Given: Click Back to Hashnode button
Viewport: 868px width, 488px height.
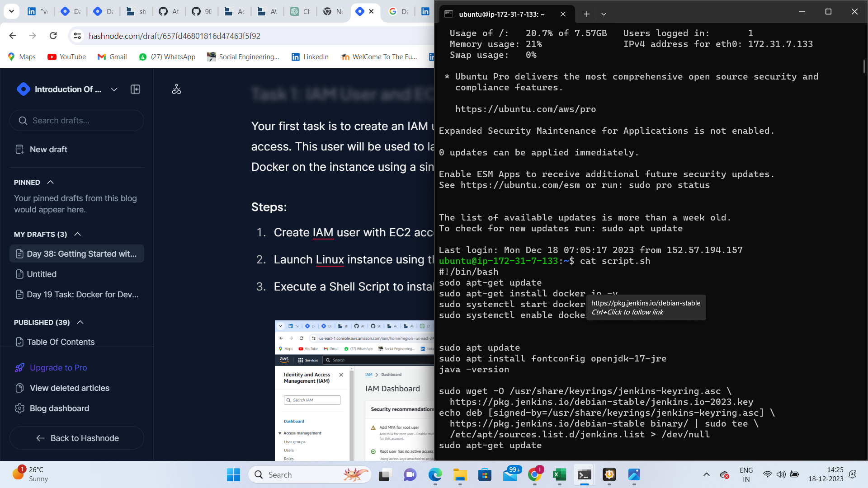Looking at the screenshot, I should (77, 438).
